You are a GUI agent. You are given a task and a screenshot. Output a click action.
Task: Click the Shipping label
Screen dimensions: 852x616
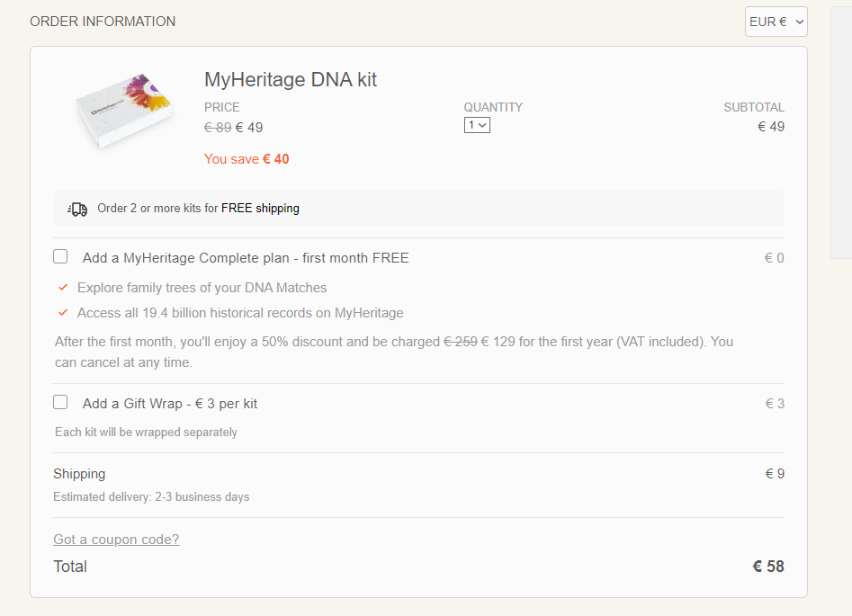(79, 474)
